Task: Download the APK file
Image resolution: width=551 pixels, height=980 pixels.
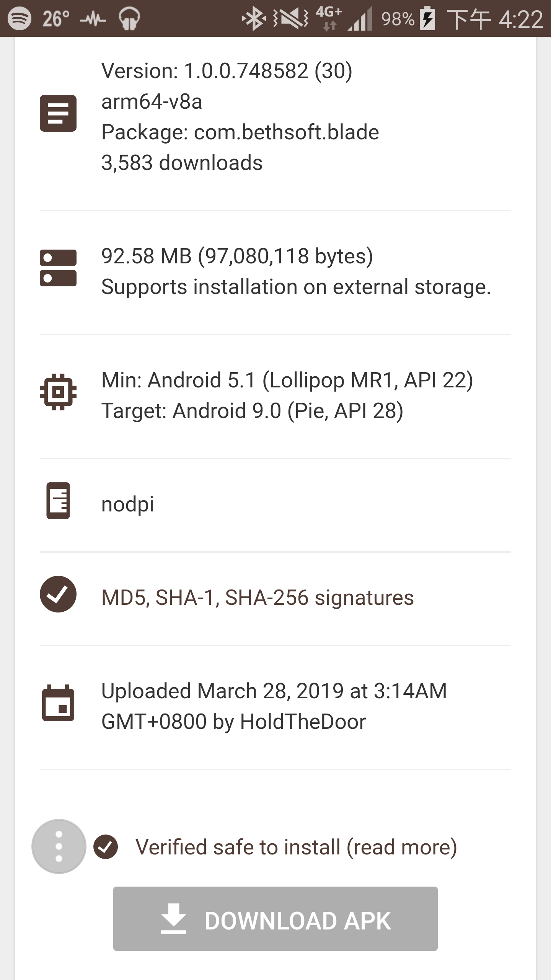Action: (275, 919)
